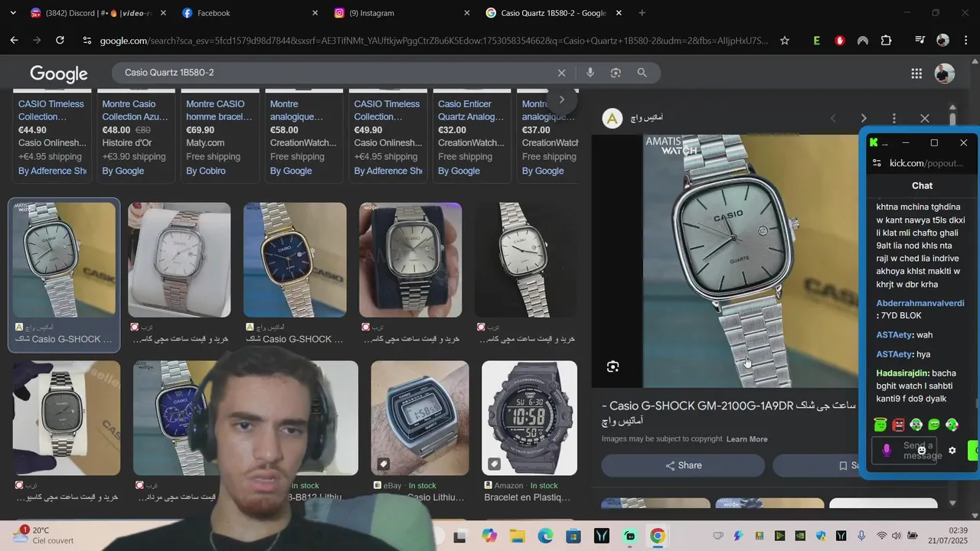Viewport: 980px width, 551px height.
Task: Bookmark this page with the star icon
Action: point(785,41)
